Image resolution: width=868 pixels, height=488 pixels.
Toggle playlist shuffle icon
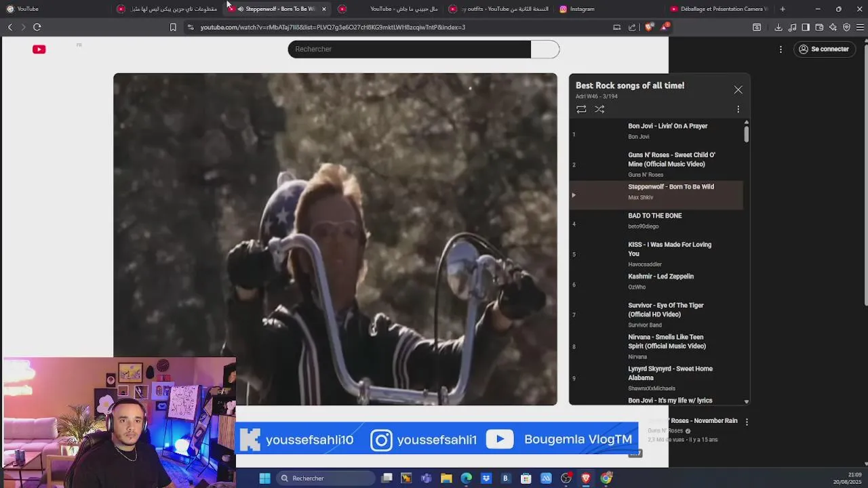point(599,109)
